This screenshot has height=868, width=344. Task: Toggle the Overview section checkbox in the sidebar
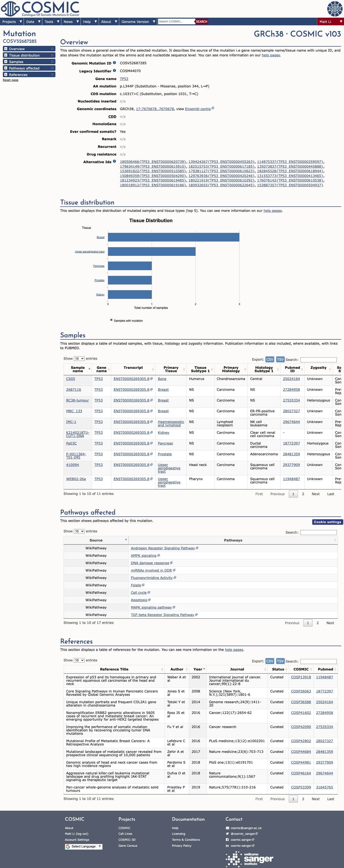pos(6,49)
